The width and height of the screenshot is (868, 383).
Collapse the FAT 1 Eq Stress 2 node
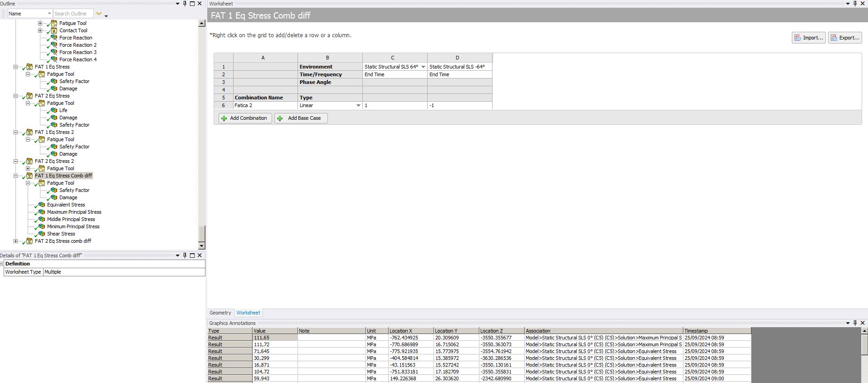[15, 132]
